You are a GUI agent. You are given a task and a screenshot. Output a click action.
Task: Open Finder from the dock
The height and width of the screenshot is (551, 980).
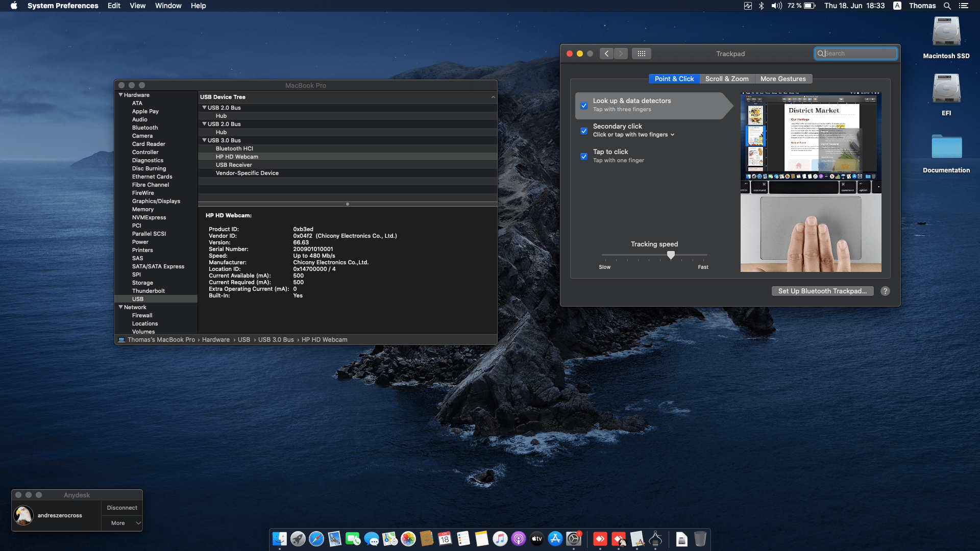(x=280, y=539)
